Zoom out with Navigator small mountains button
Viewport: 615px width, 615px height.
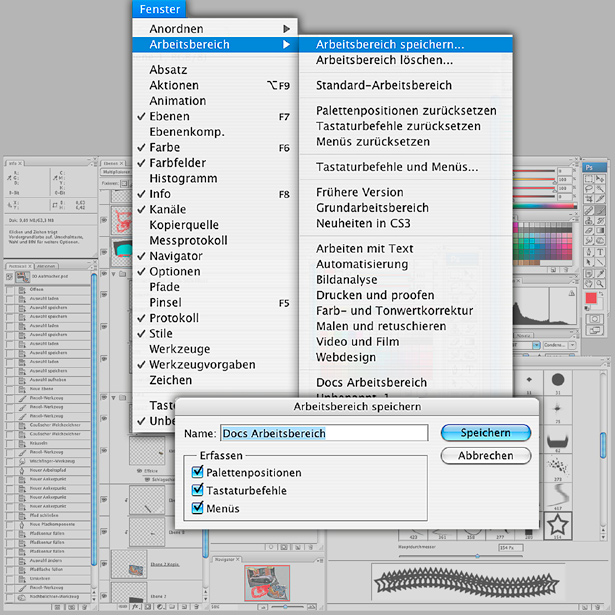262,607
